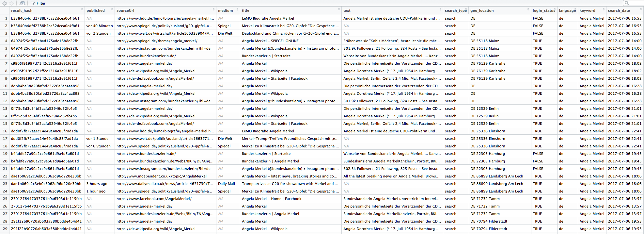
Task: Select geo_location 'DE 76139 Karlsruhe' in row 8
Action: [500, 71]
